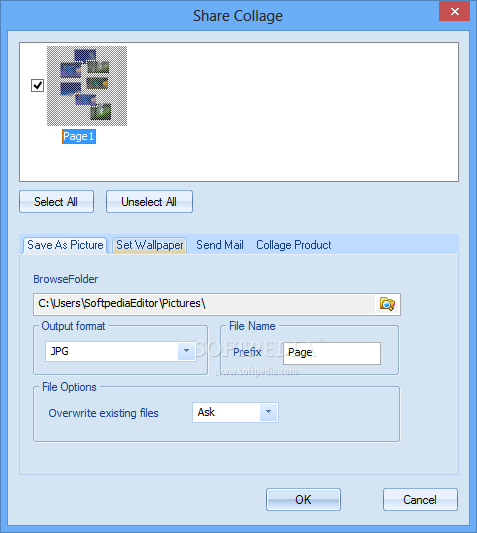Image resolution: width=477 pixels, height=533 pixels.
Task: Uncheck the Page1 checkbox
Action: tap(37, 85)
